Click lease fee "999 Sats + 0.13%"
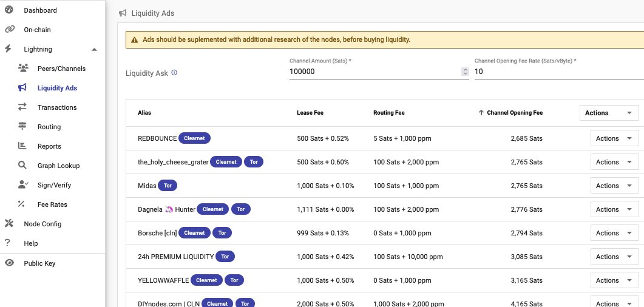 323,233
